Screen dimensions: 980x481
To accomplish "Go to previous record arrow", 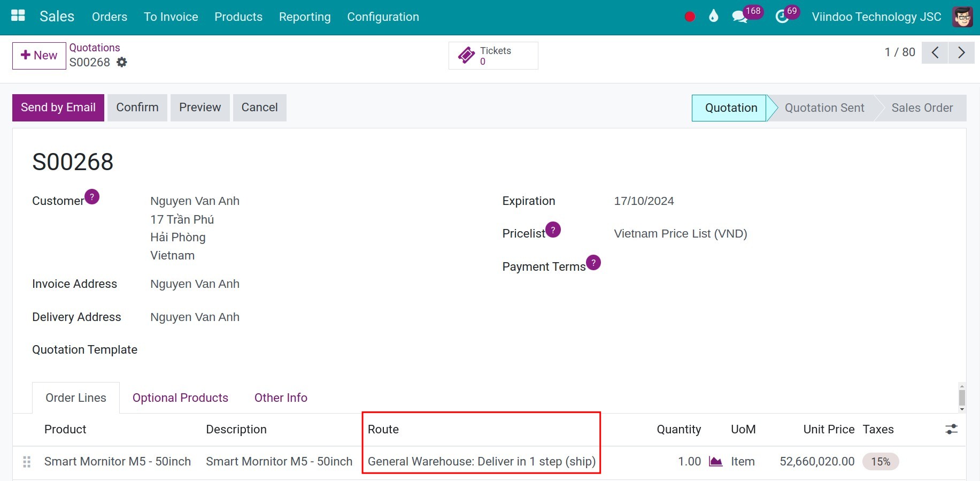I will tap(935, 52).
